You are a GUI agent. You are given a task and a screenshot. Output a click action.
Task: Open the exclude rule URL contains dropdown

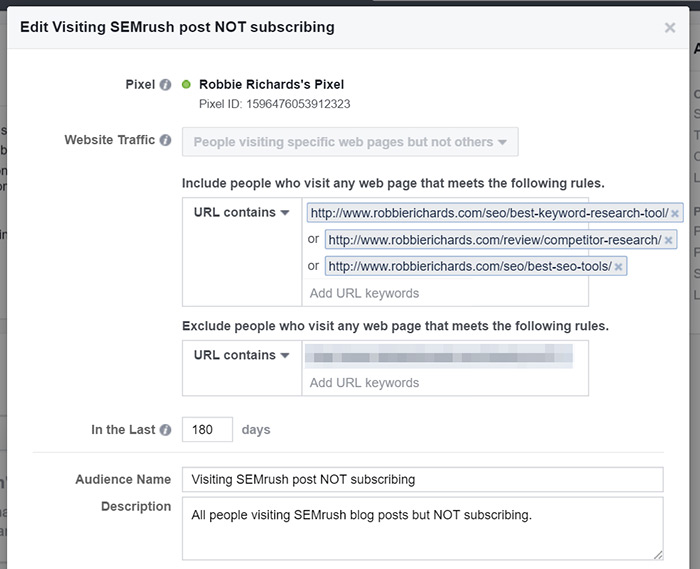241,355
